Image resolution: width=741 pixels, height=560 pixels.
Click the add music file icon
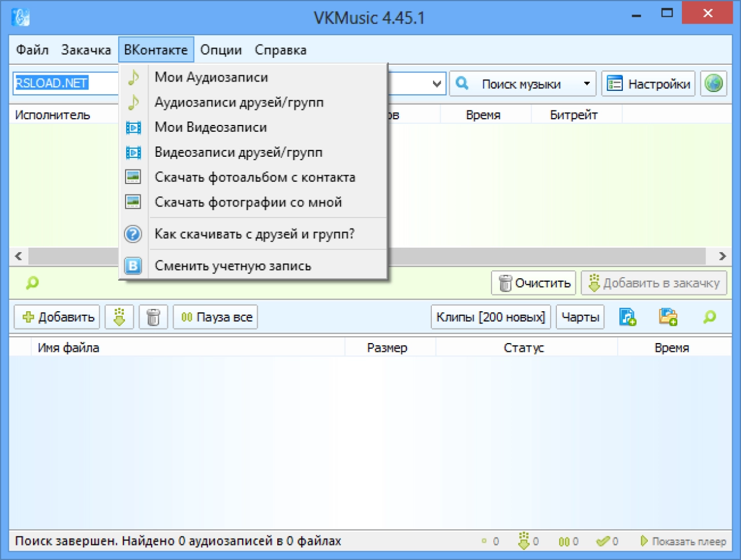(x=628, y=316)
